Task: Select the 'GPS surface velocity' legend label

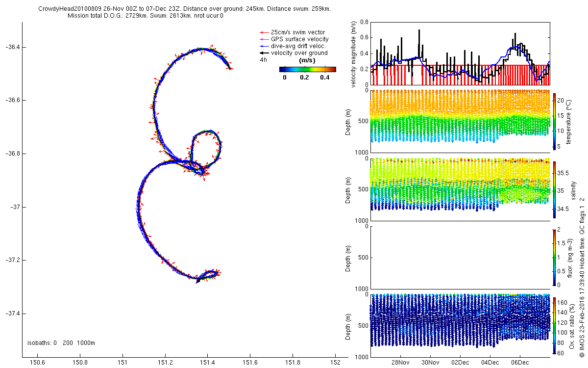Action: pos(300,39)
